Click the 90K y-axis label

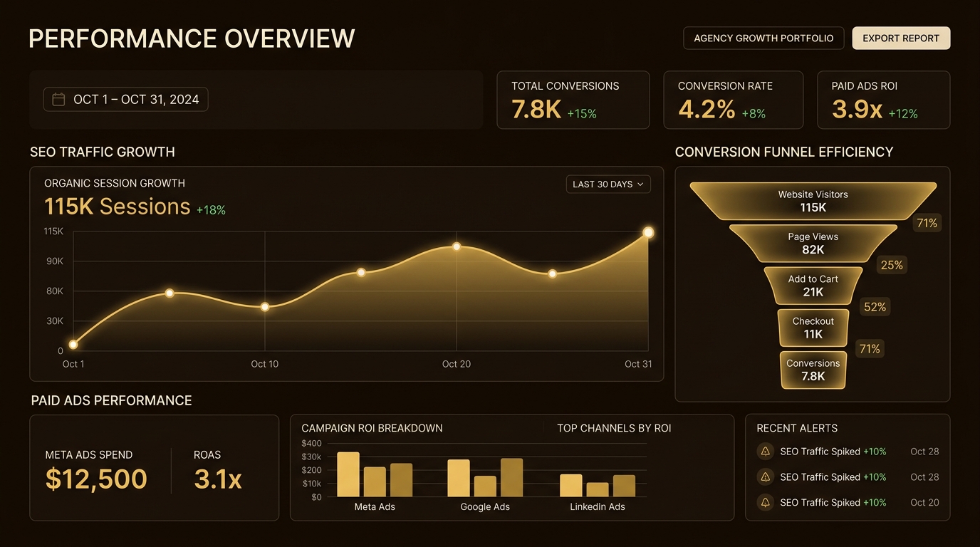click(x=55, y=261)
